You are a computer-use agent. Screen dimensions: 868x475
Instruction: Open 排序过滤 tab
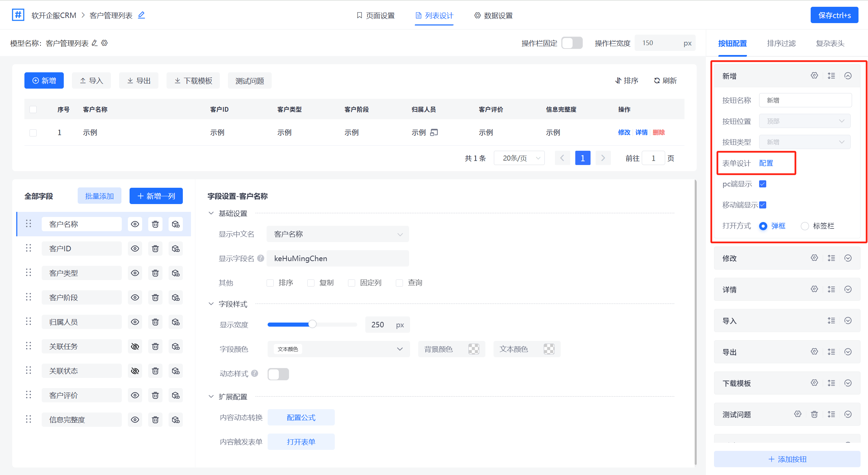(782, 43)
